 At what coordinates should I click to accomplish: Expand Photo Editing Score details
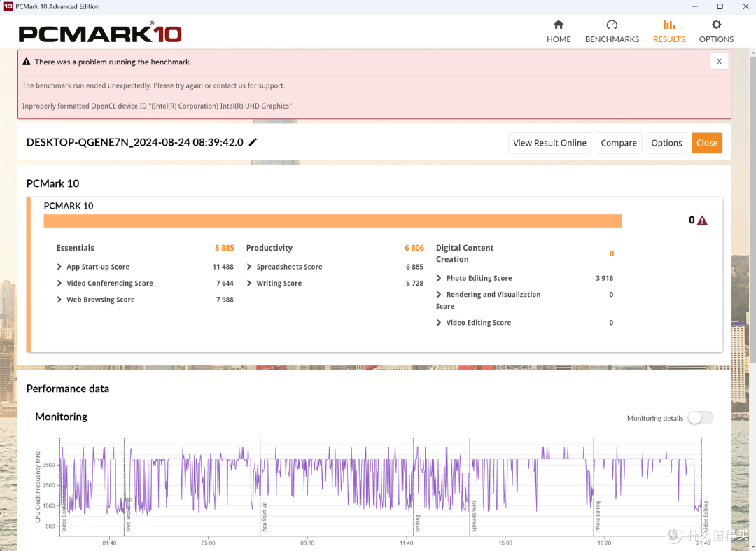click(439, 278)
